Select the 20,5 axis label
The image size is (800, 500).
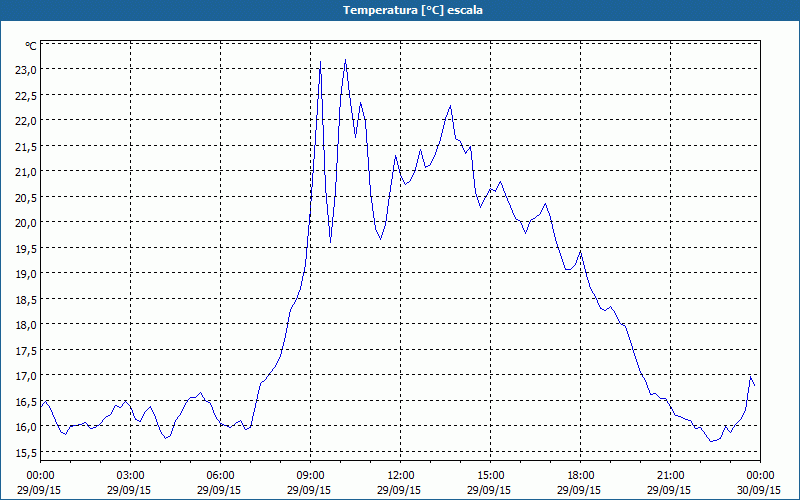[26, 197]
